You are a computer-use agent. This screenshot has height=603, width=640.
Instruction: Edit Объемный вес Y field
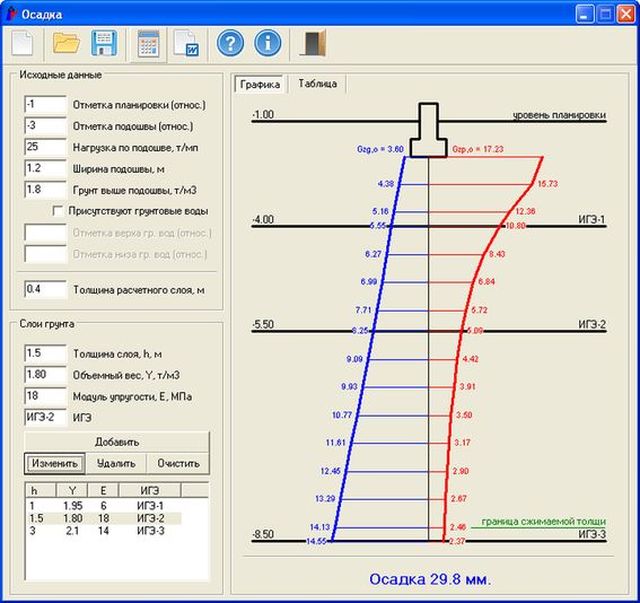[45, 375]
